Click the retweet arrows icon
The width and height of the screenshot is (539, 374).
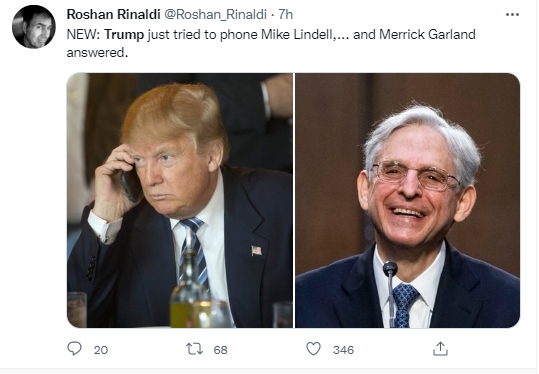(x=195, y=349)
